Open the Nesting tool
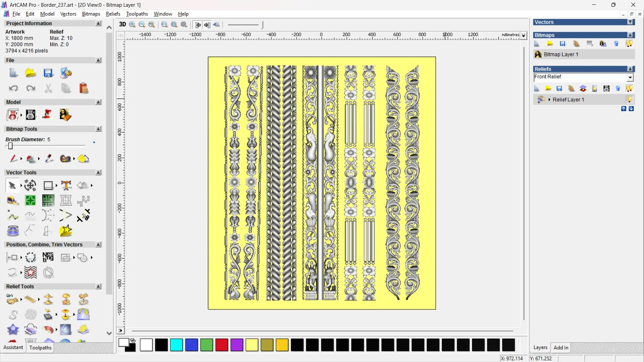Viewport: 644px width, 362px height. [48, 257]
